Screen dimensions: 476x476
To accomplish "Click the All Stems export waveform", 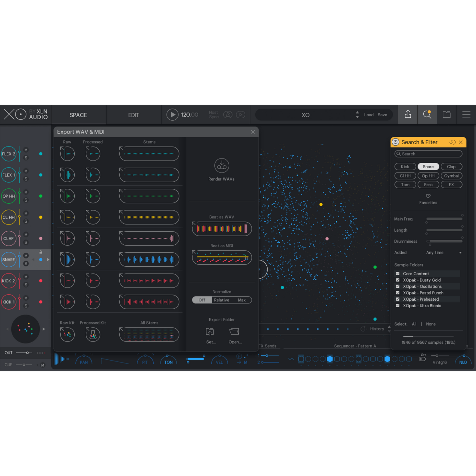I will click(149, 334).
